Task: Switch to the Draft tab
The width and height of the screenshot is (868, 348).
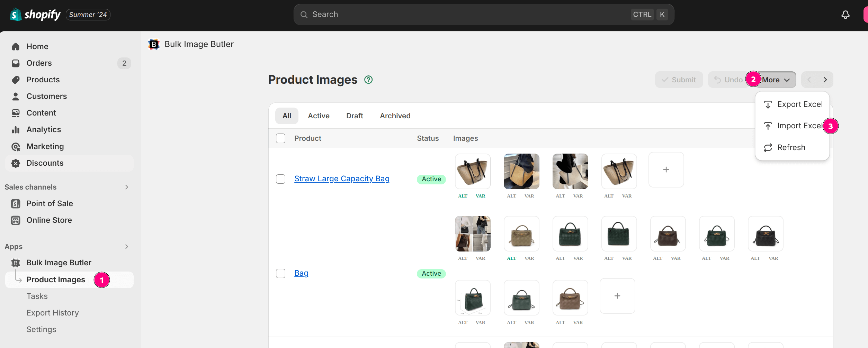Action: pos(355,116)
